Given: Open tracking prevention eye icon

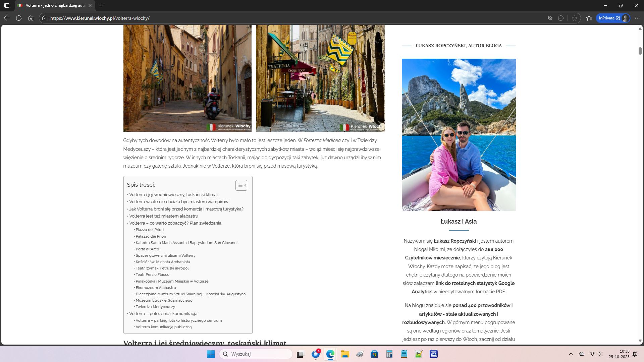Looking at the screenshot, I should [550, 18].
